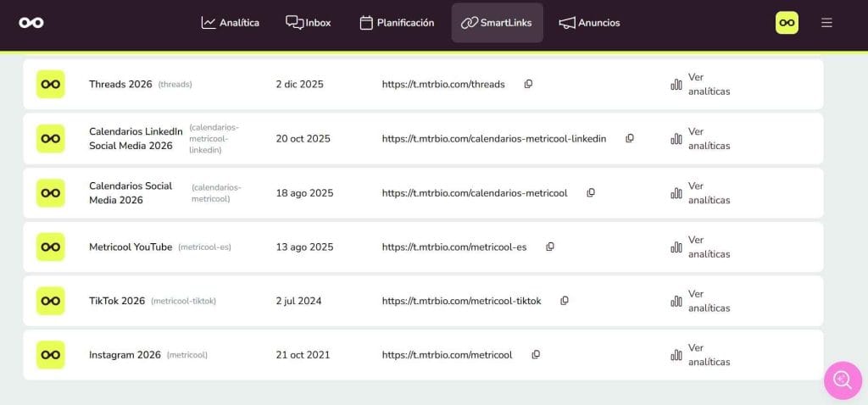Open the Inbox tab
This screenshot has width=868, height=405.
coord(309,23)
